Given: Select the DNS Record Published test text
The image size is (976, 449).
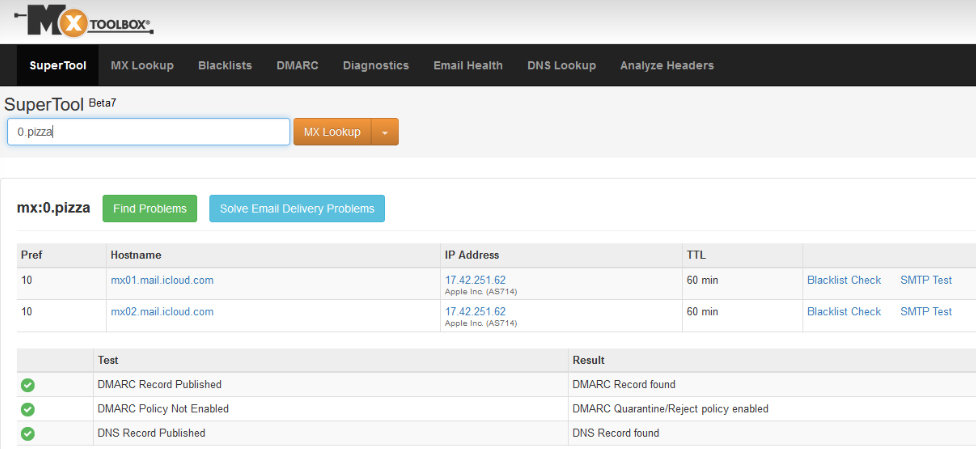Looking at the screenshot, I should click(x=151, y=433).
